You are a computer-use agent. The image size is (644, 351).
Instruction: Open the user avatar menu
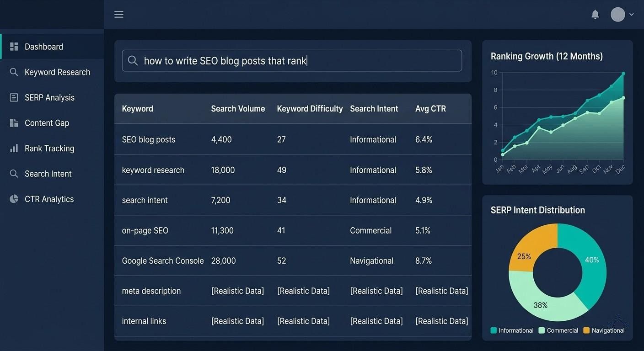(618, 14)
